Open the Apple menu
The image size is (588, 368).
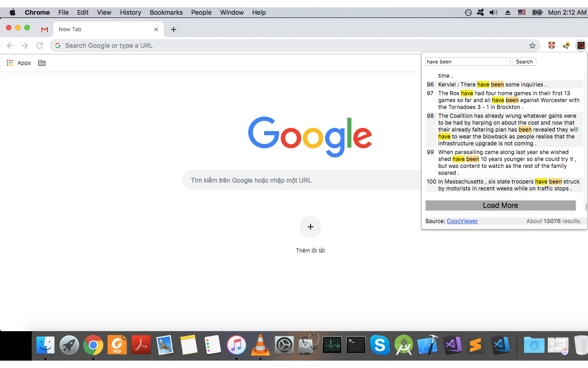12,12
